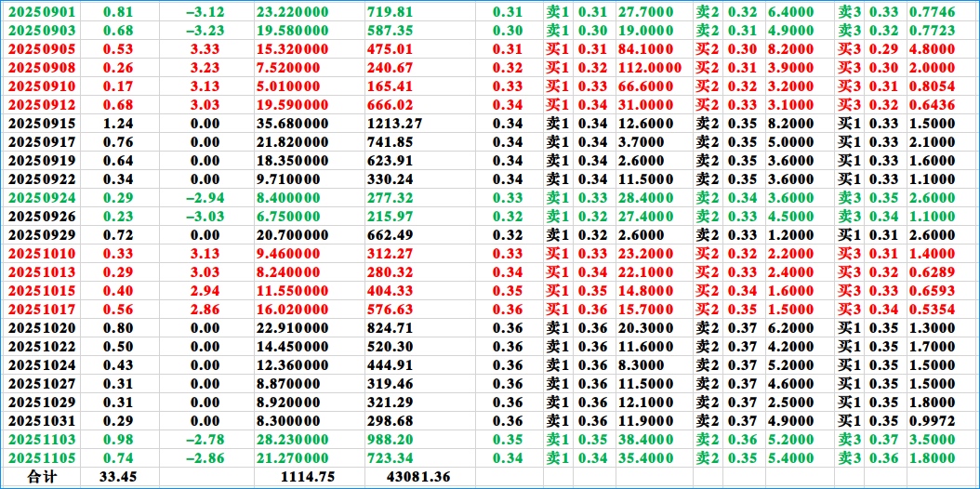Image resolution: width=980 pixels, height=489 pixels.
Task: Click value 0.6593
Action: click(x=932, y=291)
